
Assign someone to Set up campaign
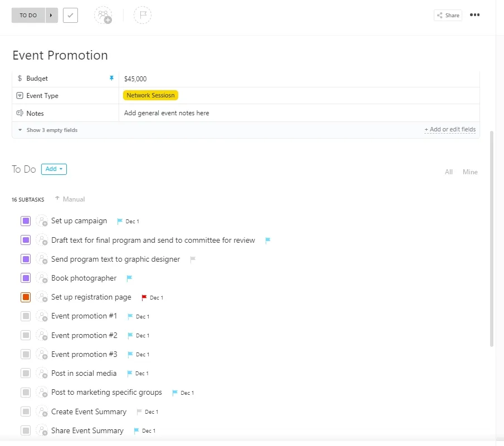point(42,221)
